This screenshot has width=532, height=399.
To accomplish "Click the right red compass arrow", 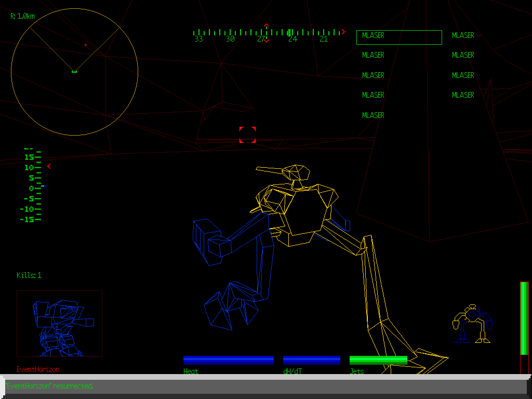I will (x=342, y=31).
